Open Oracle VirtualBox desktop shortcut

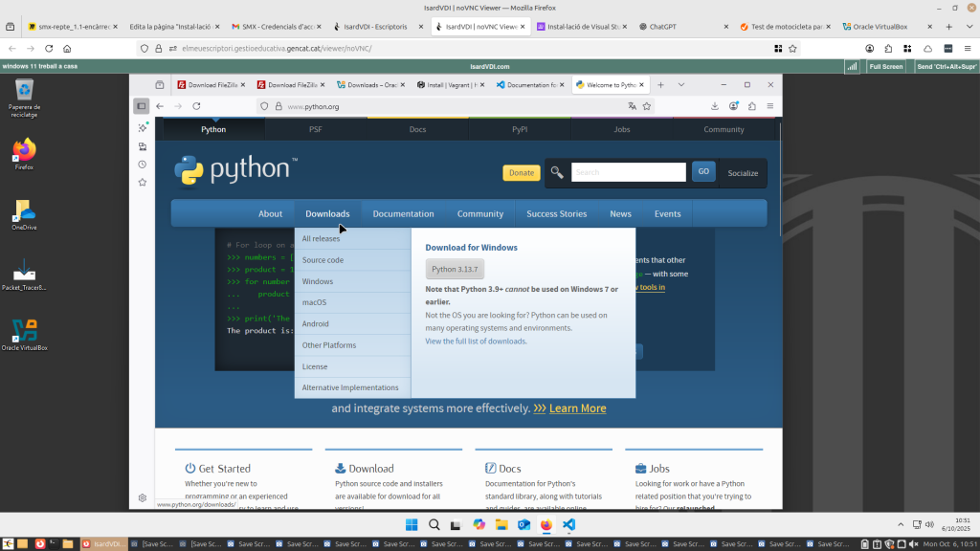point(25,333)
